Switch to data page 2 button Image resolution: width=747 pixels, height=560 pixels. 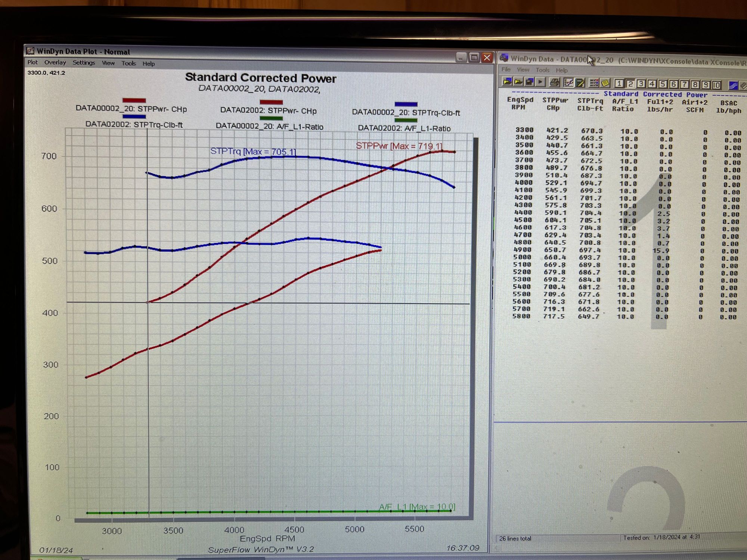click(630, 84)
